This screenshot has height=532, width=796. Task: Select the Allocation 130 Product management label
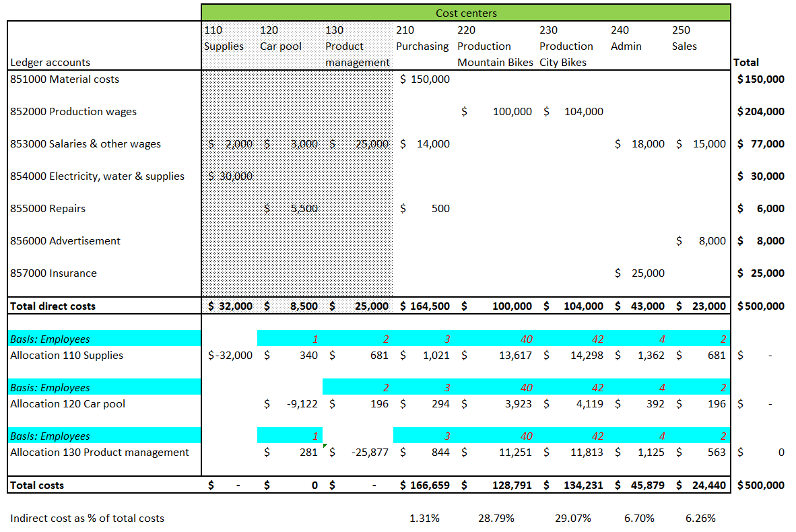[x=100, y=453]
